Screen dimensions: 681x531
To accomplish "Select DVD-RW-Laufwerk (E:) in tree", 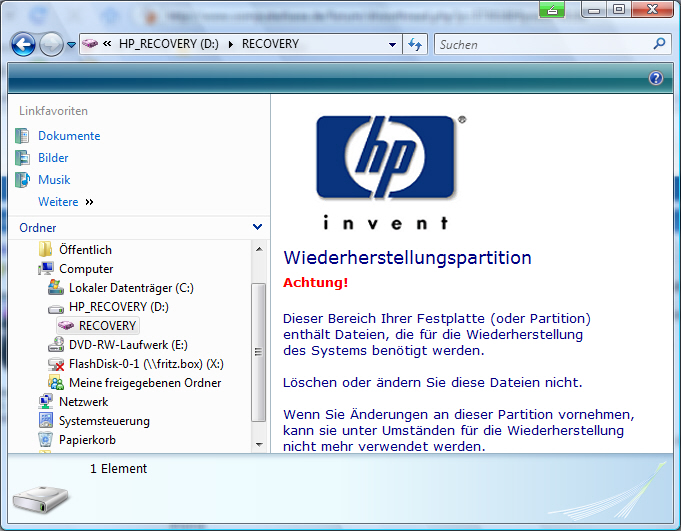I will 128,345.
